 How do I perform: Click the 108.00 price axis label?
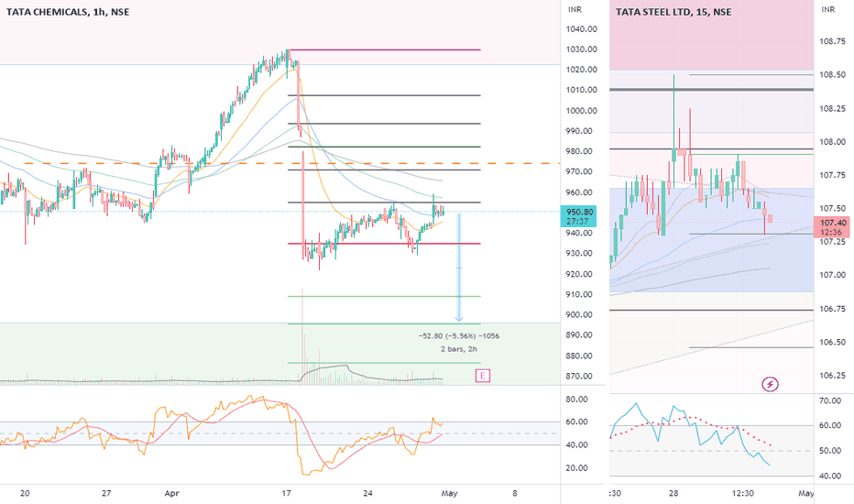[832, 142]
